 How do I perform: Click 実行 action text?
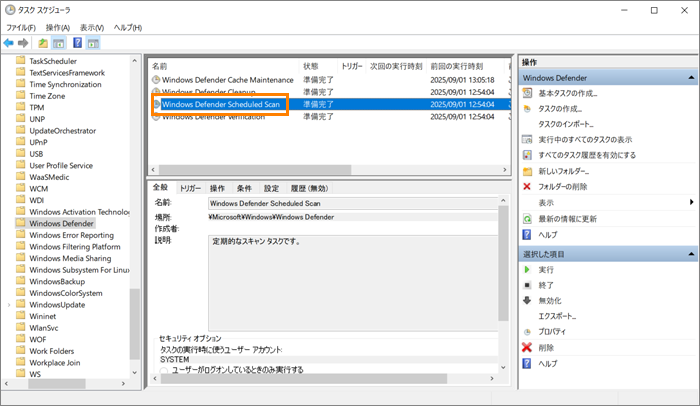(546, 269)
